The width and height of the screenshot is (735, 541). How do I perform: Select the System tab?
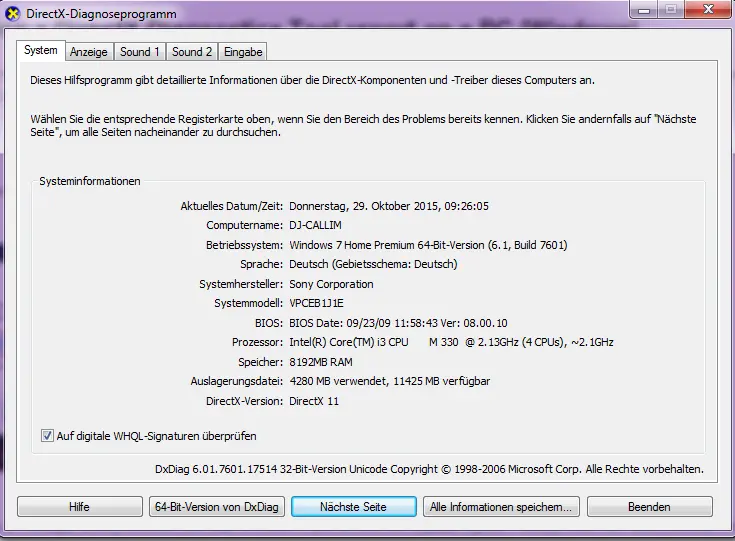[41, 50]
